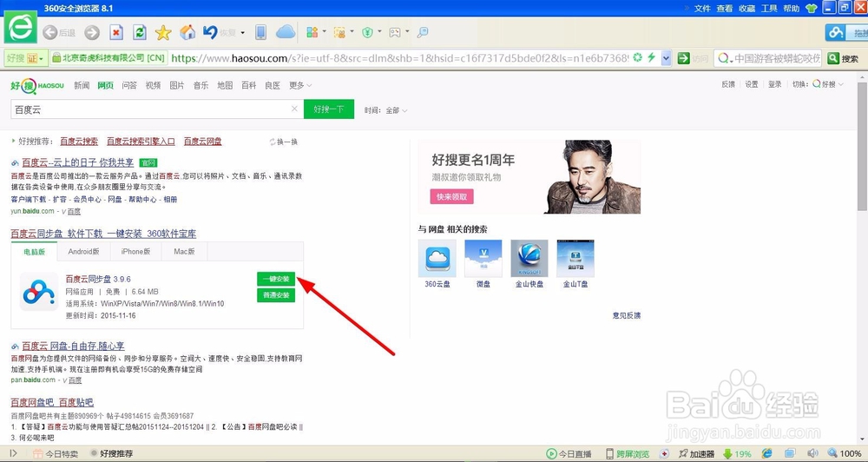Click the green shirt skin icon
868x462 pixels.
pos(812,9)
